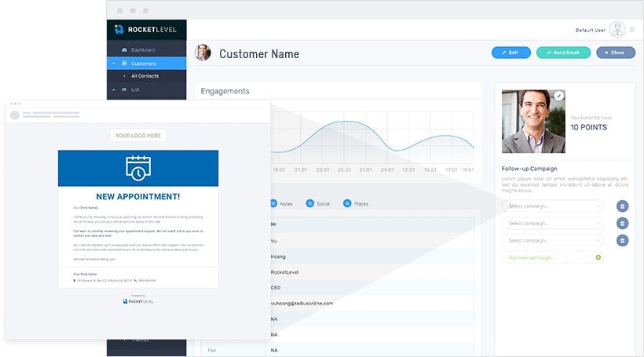The image size is (644, 357).
Task: Click the Dashboard gauge icon
Action: click(124, 50)
